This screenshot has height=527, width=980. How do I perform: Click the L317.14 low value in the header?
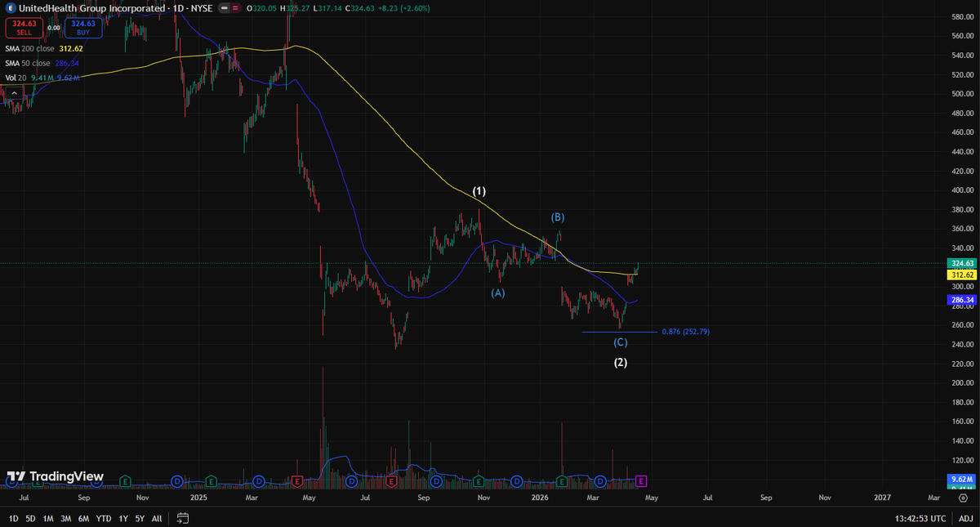tap(327, 8)
